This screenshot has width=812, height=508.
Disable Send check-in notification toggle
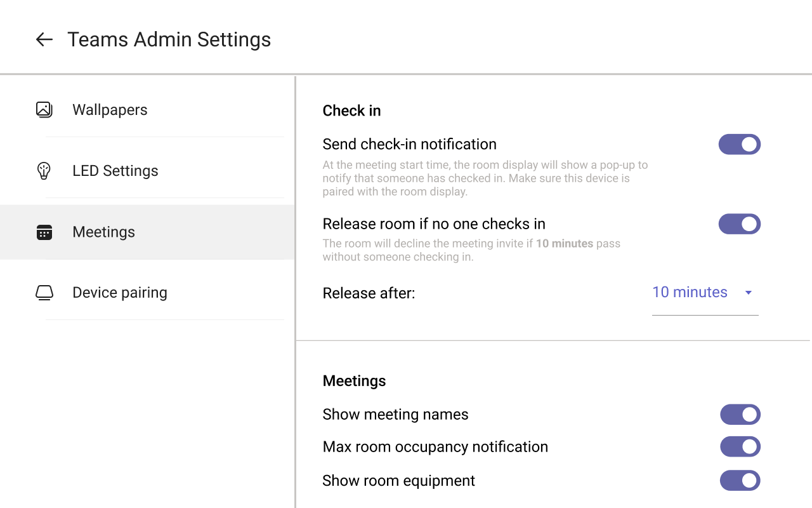[x=740, y=144]
